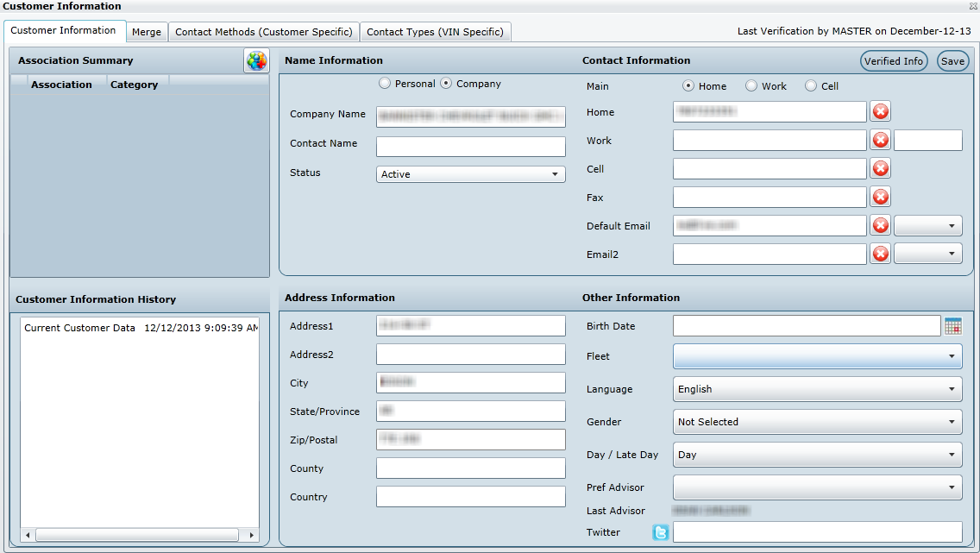Expand the Language dropdown

817,389
